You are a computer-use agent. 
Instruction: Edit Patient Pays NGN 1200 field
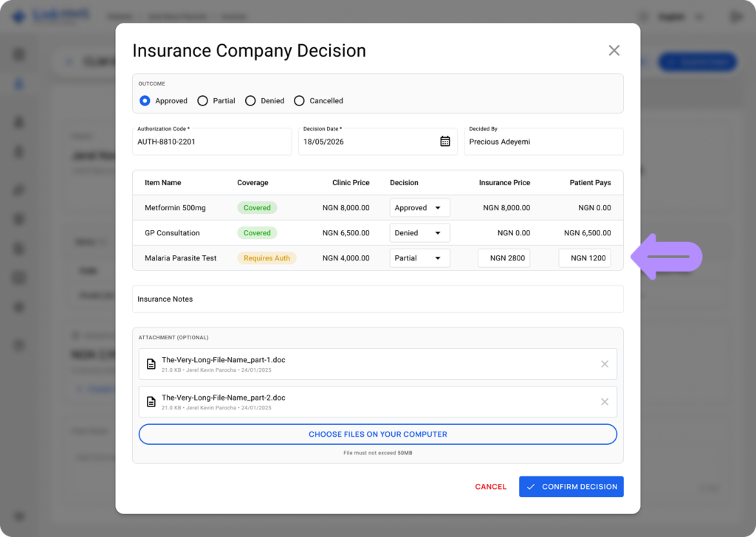click(x=585, y=257)
